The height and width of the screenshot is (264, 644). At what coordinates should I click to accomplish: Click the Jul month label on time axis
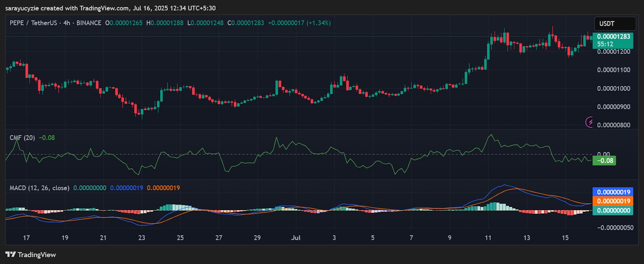[296, 238]
